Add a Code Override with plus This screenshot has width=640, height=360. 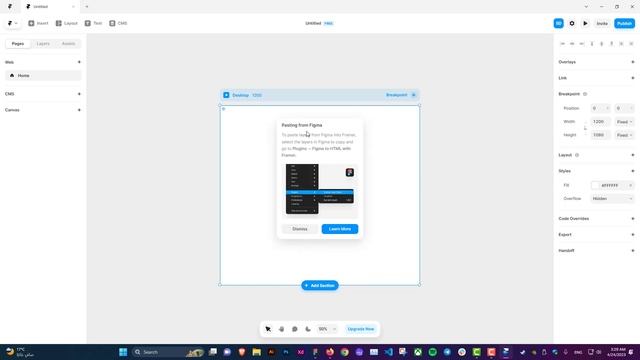(x=633, y=219)
